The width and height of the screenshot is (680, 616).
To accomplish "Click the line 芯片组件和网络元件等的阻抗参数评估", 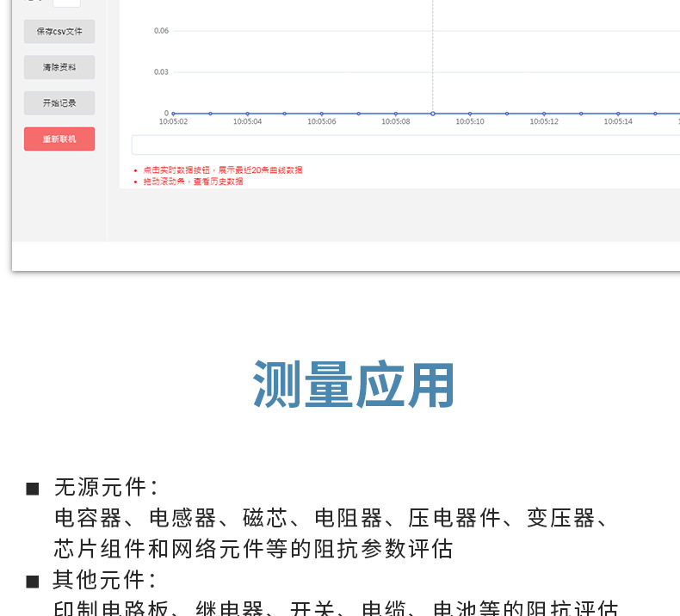I will click(254, 549).
